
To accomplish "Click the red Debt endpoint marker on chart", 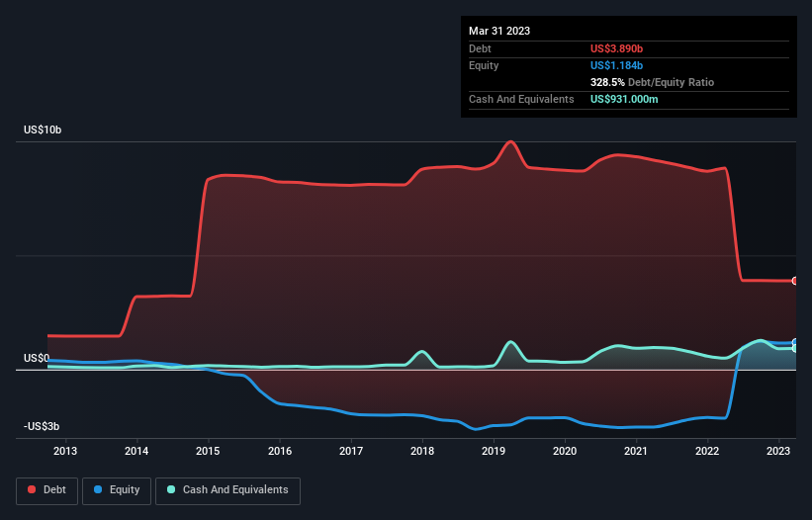I will pyautogui.click(x=795, y=281).
